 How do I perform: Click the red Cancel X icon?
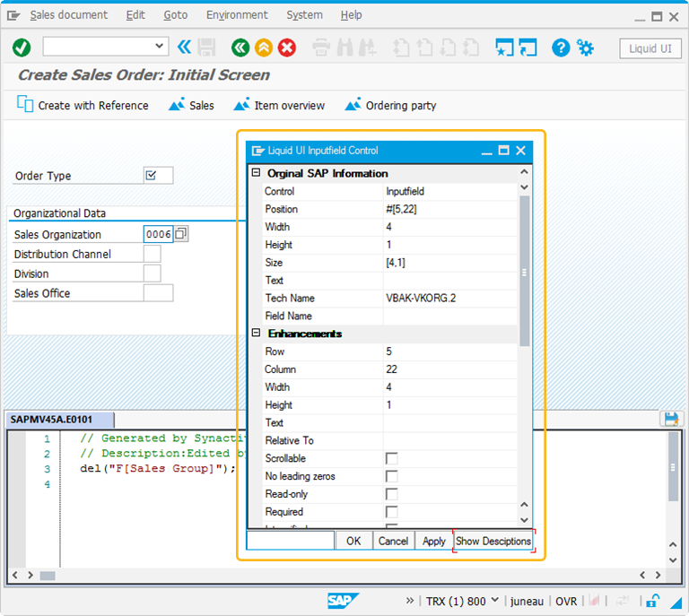[x=287, y=48]
